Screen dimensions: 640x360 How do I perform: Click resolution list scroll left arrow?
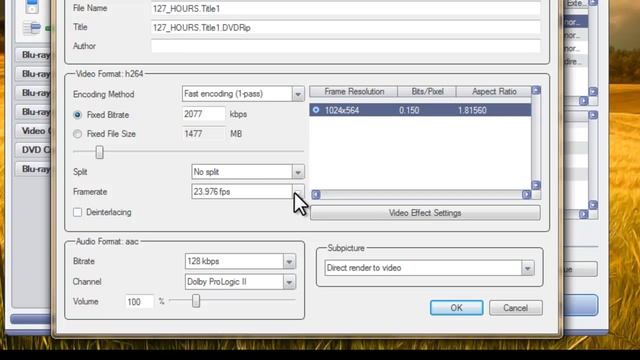(316, 195)
